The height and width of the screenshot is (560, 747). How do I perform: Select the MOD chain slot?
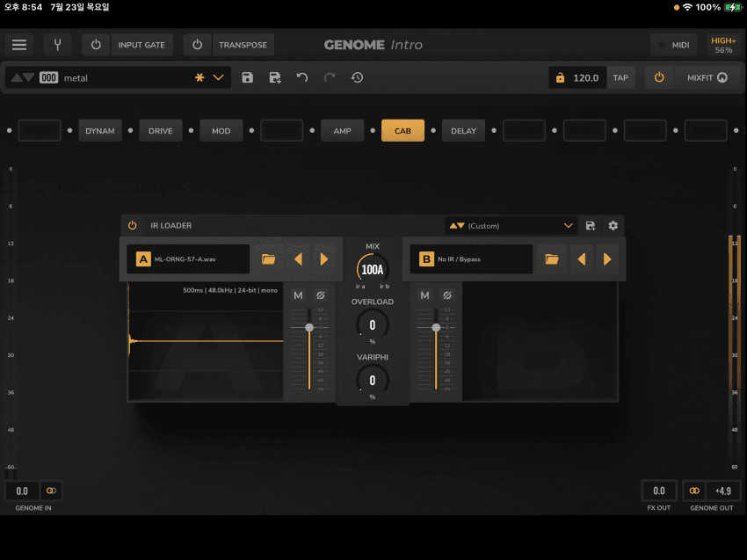pyautogui.click(x=221, y=131)
